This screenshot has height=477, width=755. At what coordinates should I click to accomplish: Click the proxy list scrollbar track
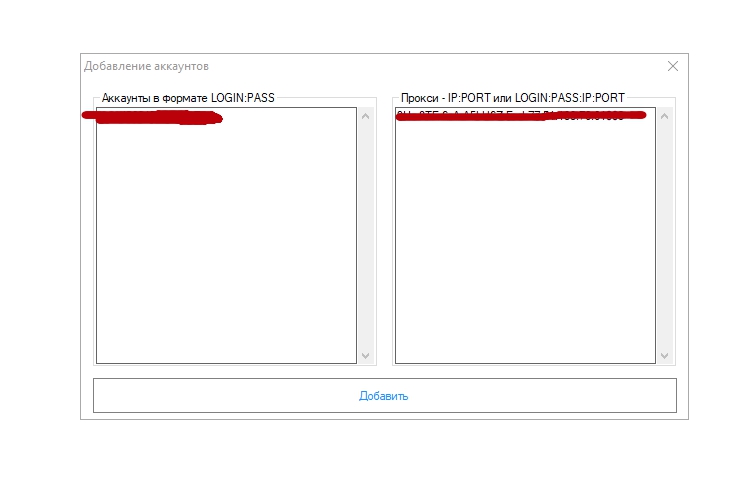[x=664, y=236]
